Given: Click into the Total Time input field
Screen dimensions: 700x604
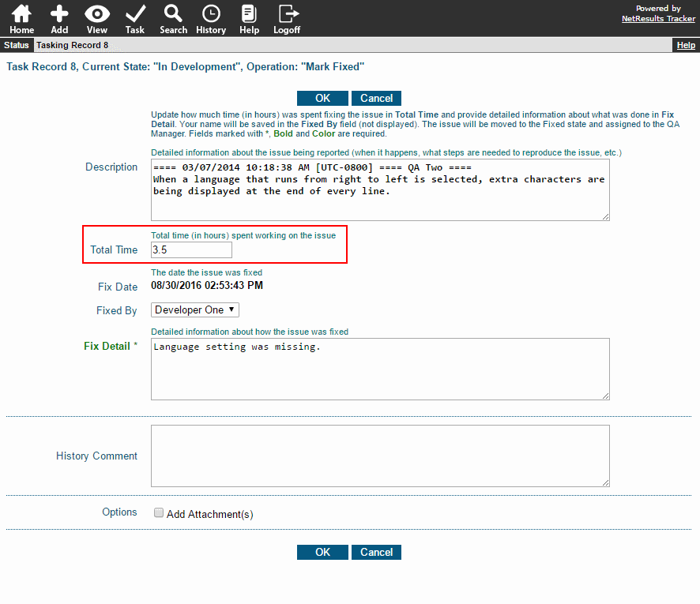Looking at the screenshot, I should click(191, 249).
